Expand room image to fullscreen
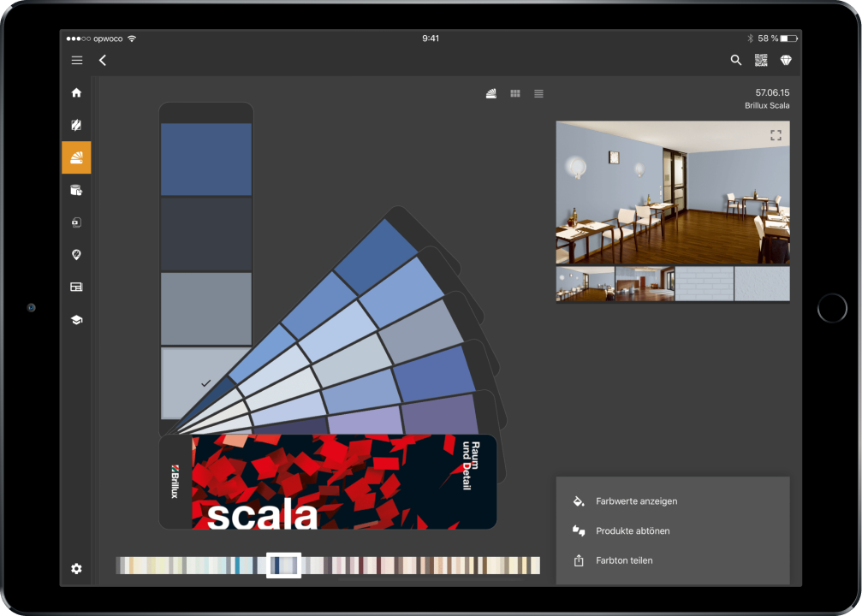The image size is (862, 616). click(x=776, y=135)
